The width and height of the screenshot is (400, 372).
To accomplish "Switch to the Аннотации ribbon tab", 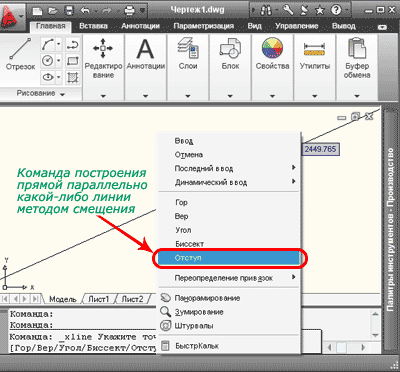I will 140,26.
